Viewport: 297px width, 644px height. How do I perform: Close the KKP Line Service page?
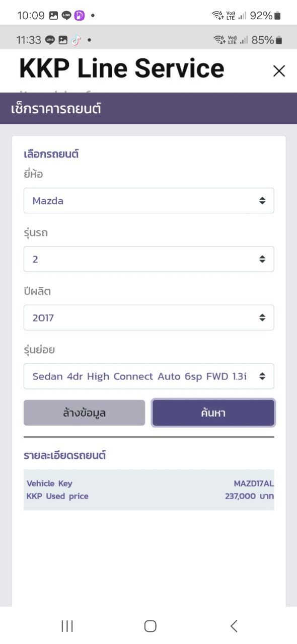coord(279,71)
